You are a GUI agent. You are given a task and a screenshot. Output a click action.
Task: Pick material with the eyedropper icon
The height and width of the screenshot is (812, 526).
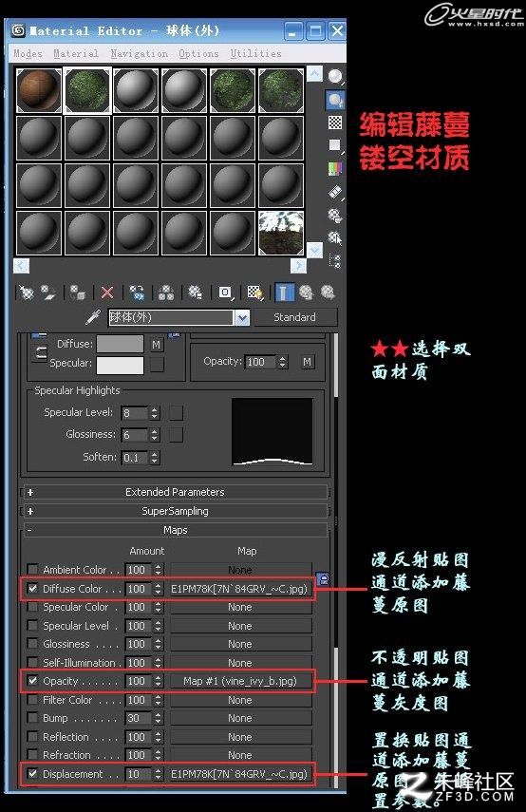click(93, 317)
